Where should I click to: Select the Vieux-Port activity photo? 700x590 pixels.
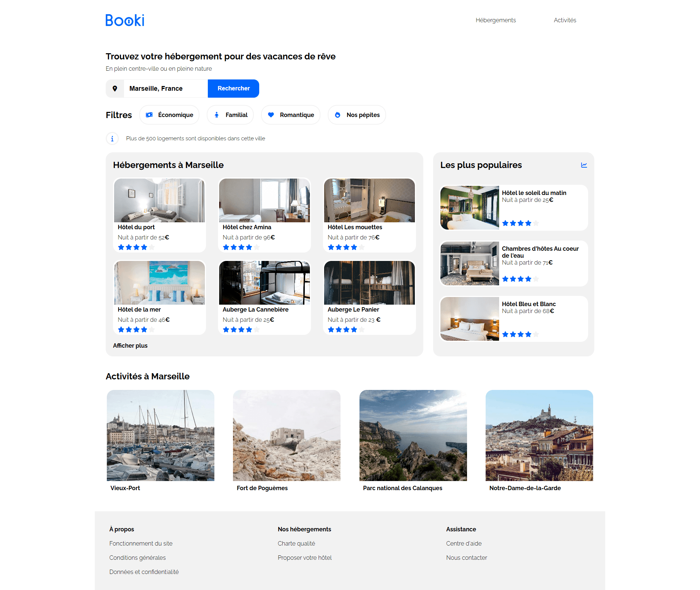click(160, 435)
